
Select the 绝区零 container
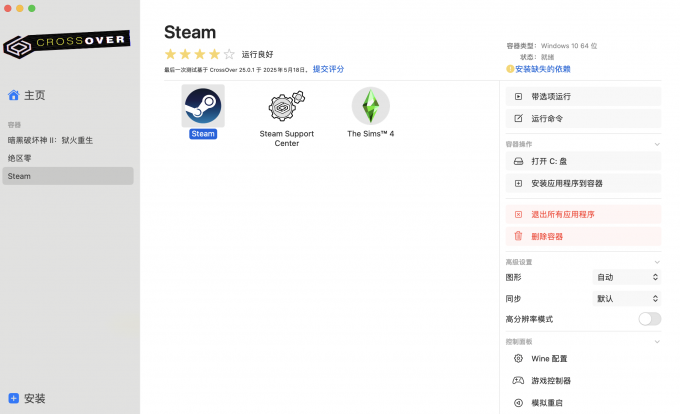[20, 158]
